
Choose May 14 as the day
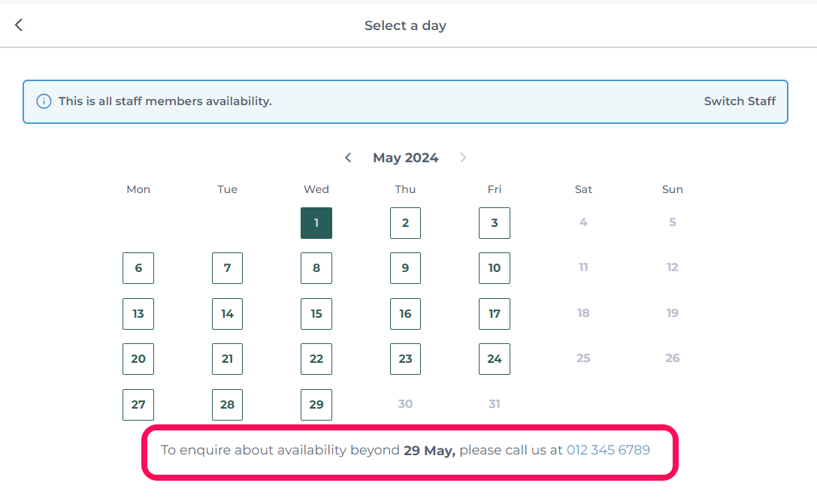pos(227,314)
